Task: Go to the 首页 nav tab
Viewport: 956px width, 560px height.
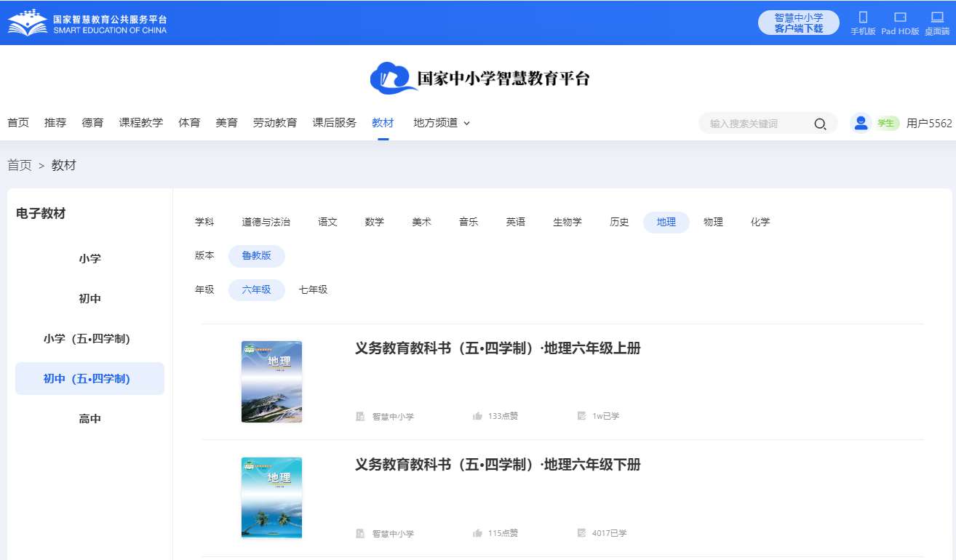Action: click(18, 123)
